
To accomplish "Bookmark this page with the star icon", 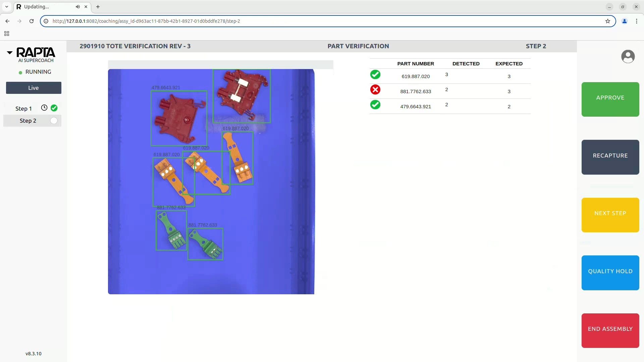I will coord(607,21).
